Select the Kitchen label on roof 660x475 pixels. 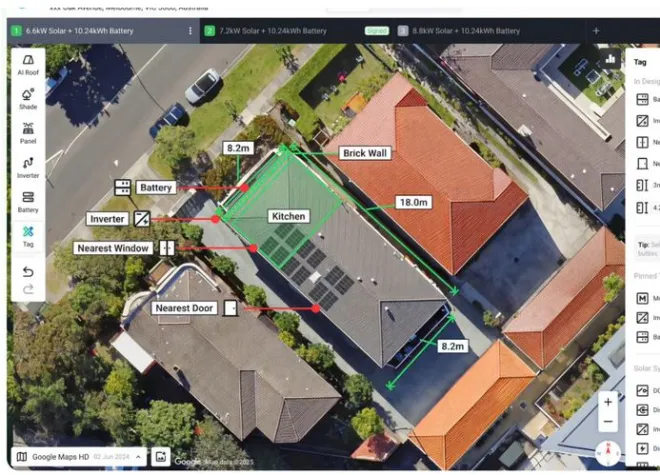pyautogui.click(x=289, y=216)
